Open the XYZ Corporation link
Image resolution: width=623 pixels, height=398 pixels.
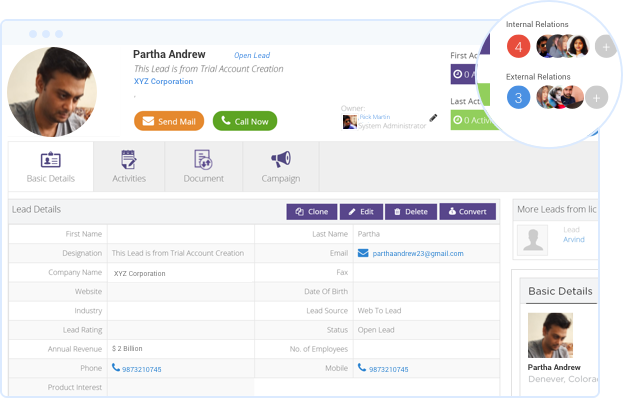pyautogui.click(x=163, y=81)
